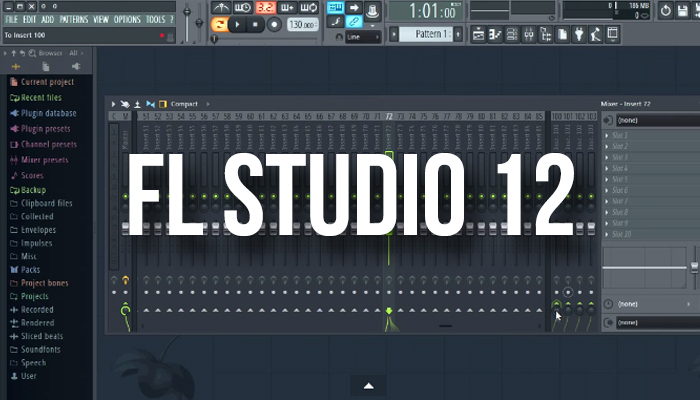Click Compact layout label in mixer

184,104
